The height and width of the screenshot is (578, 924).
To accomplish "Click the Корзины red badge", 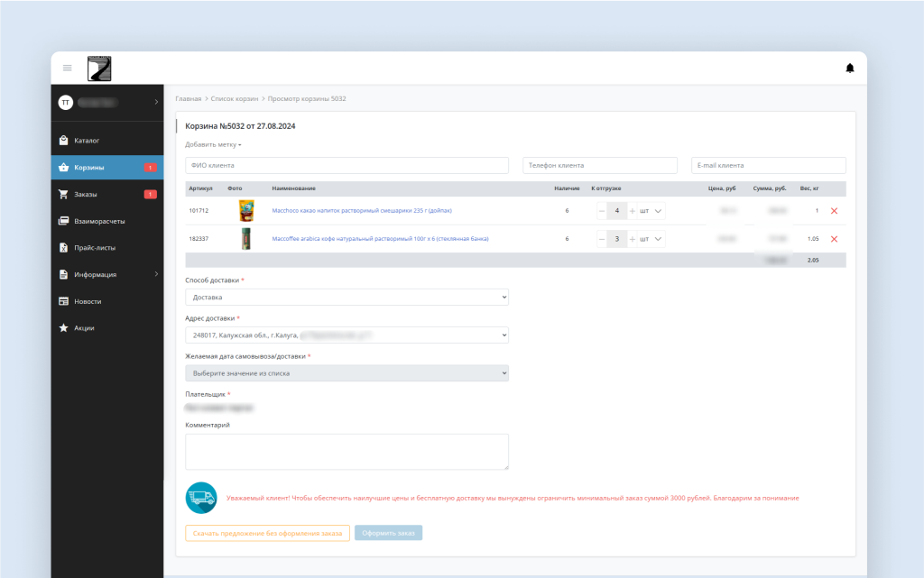I will (151, 168).
